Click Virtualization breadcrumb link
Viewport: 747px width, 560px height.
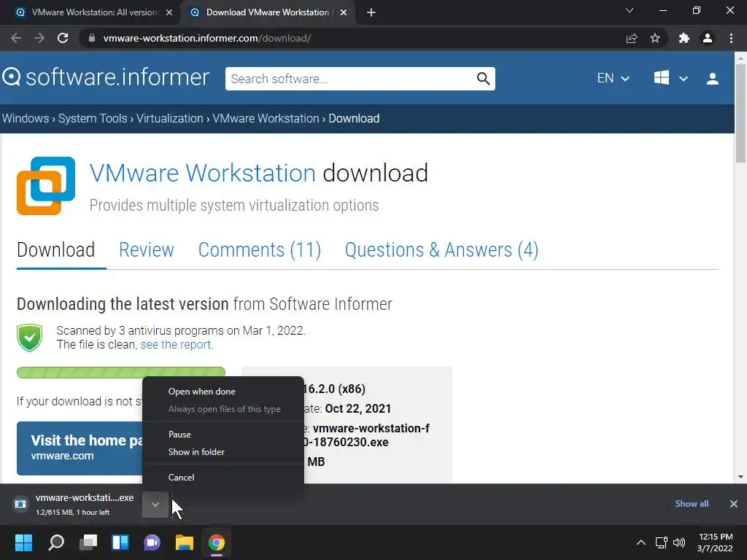169,119
